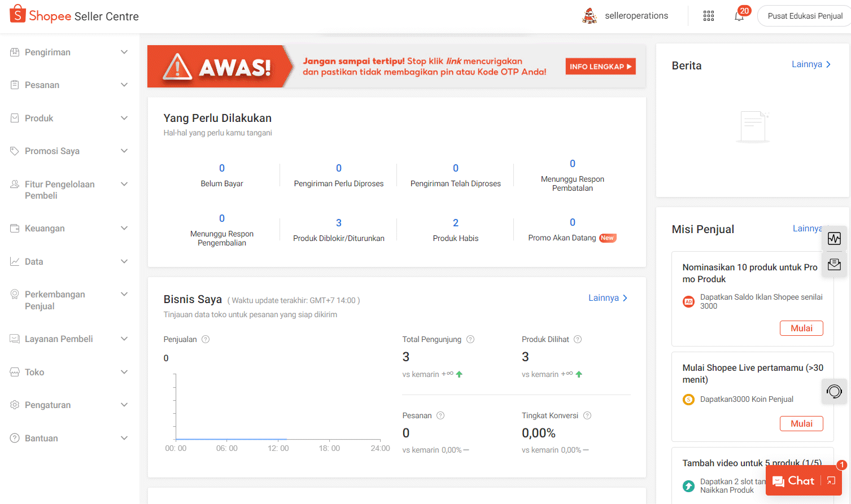Click the headset support icon on the right edge
851x504 pixels.
(x=834, y=391)
